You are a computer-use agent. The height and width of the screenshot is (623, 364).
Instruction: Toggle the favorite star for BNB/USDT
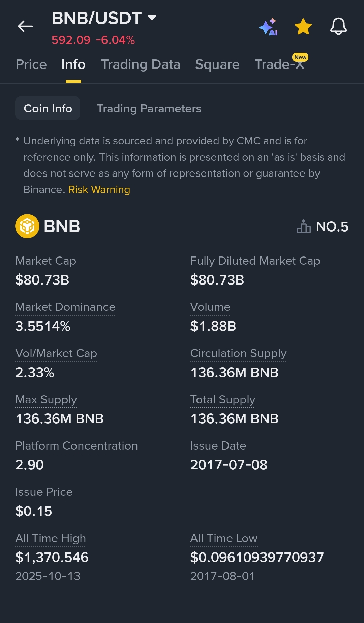point(303,27)
